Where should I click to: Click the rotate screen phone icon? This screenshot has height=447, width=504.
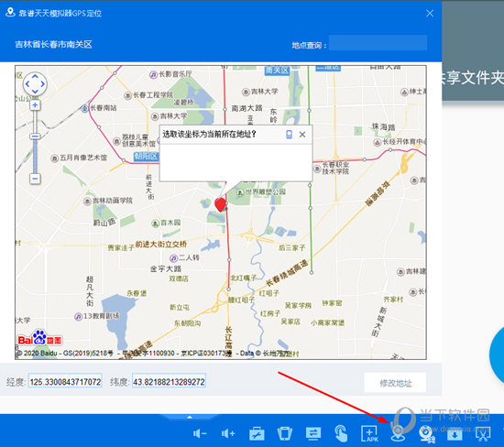(285, 433)
